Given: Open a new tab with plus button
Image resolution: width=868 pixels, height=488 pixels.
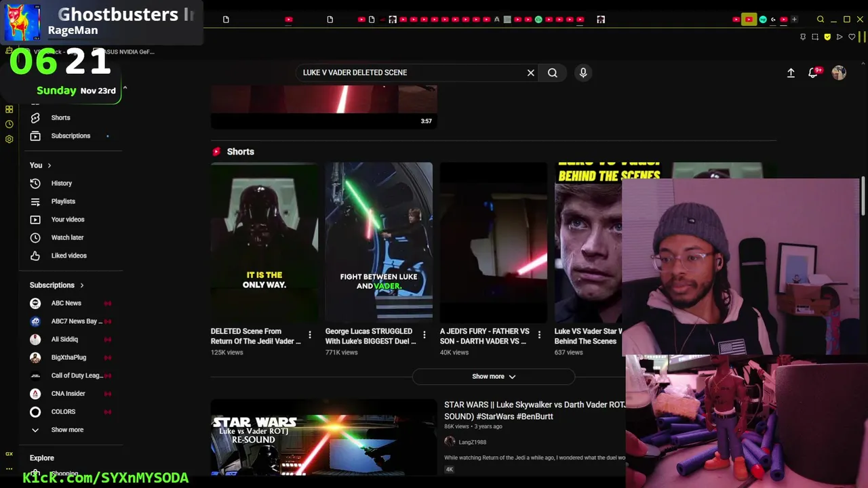Looking at the screenshot, I should pos(794,19).
